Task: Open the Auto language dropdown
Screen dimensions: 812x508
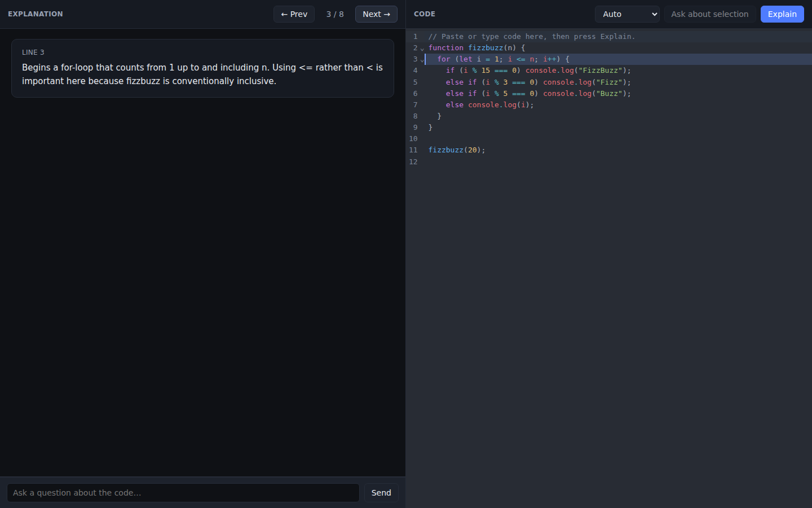Action: pos(627,14)
